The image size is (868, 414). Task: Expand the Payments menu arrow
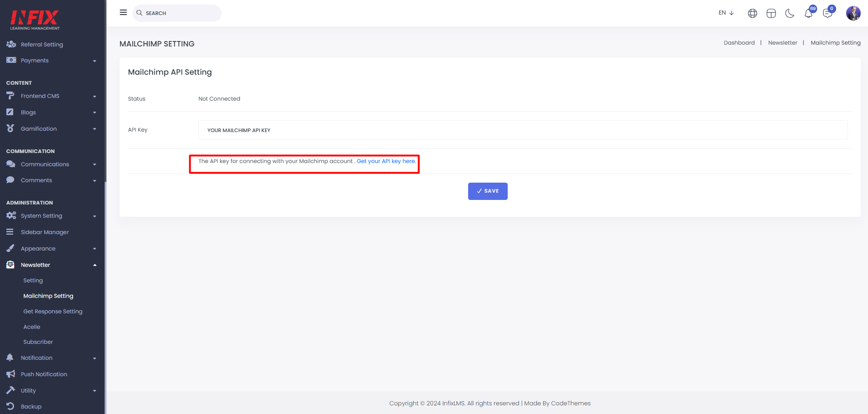coord(95,61)
